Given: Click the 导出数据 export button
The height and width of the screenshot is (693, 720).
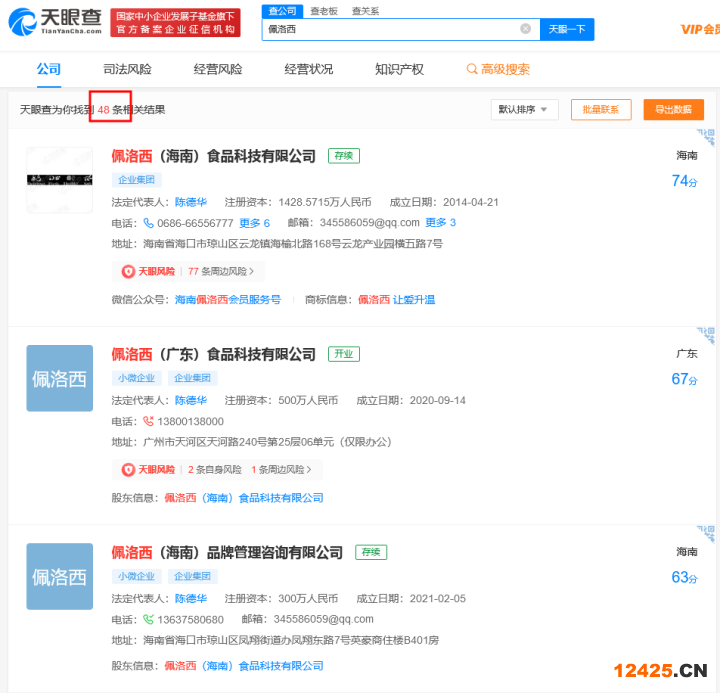Looking at the screenshot, I should pyautogui.click(x=674, y=110).
